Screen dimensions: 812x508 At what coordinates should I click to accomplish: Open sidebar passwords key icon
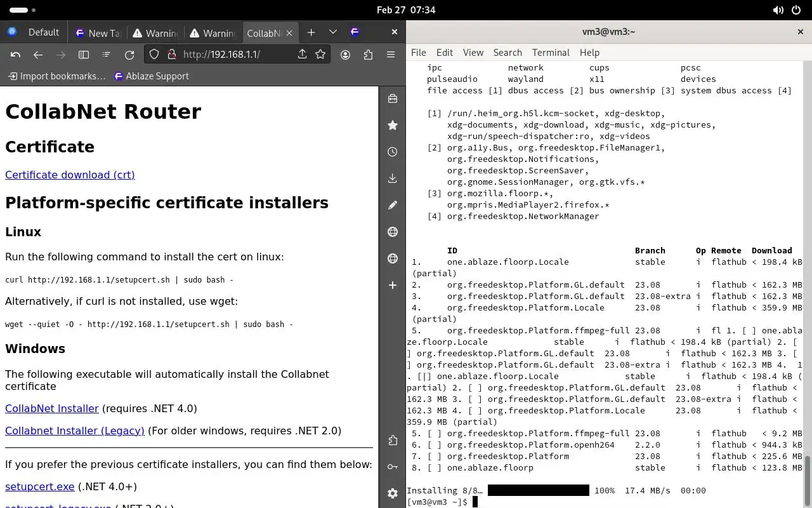tap(393, 467)
